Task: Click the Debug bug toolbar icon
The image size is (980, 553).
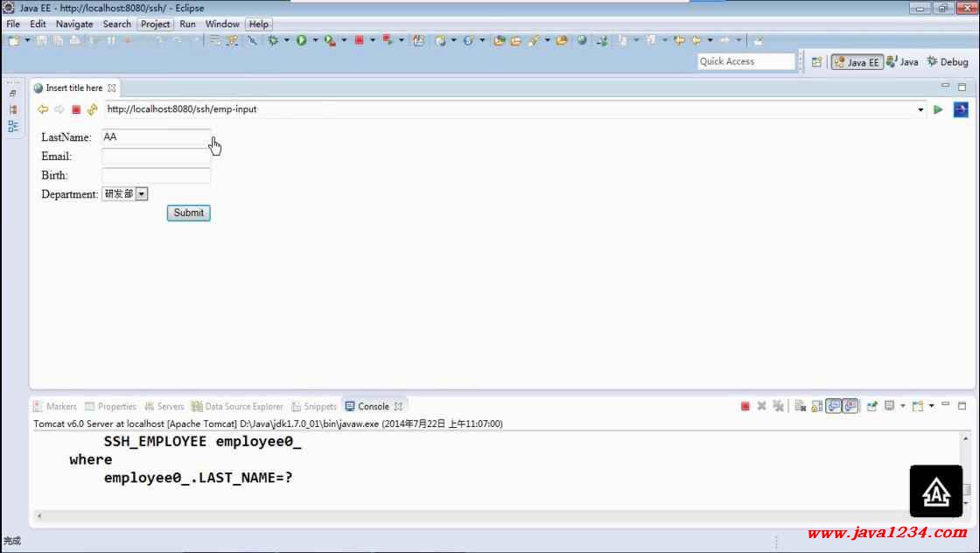Action: pos(273,40)
